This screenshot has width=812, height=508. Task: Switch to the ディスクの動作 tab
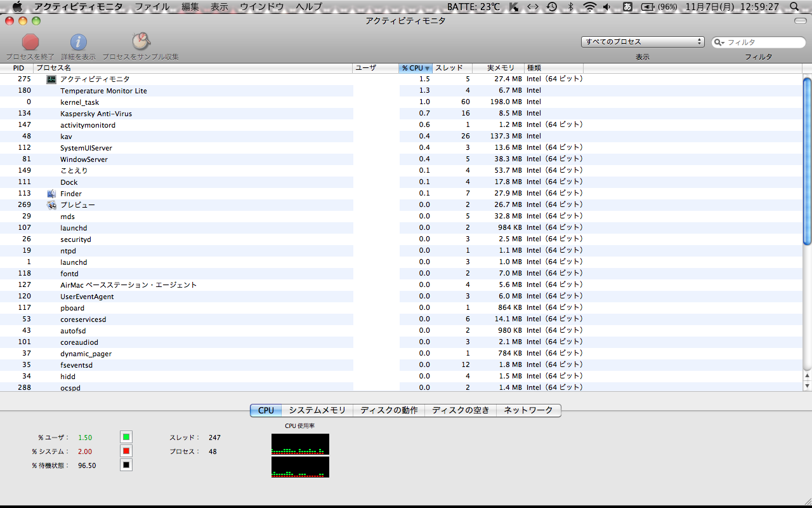pos(389,410)
